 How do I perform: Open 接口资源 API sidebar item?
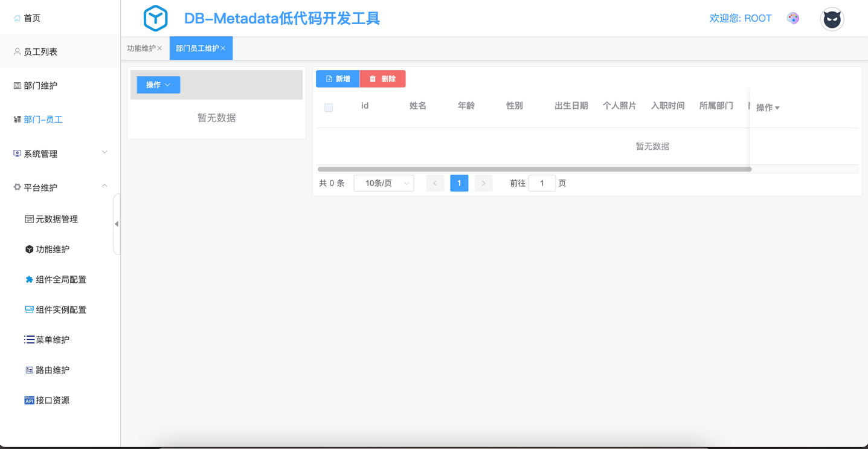click(52, 401)
